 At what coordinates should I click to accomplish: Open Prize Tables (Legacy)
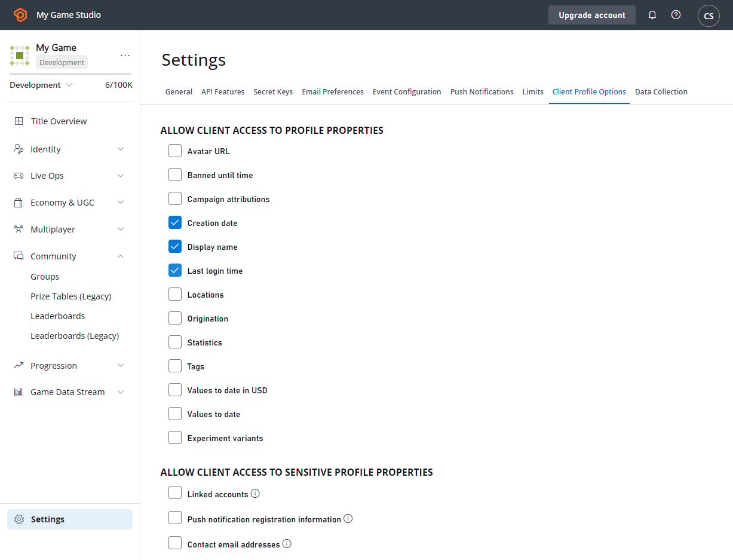[71, 296]
